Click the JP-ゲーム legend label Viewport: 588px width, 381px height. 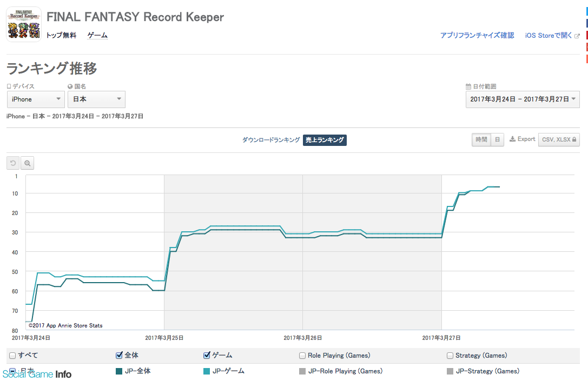[228, 371]
